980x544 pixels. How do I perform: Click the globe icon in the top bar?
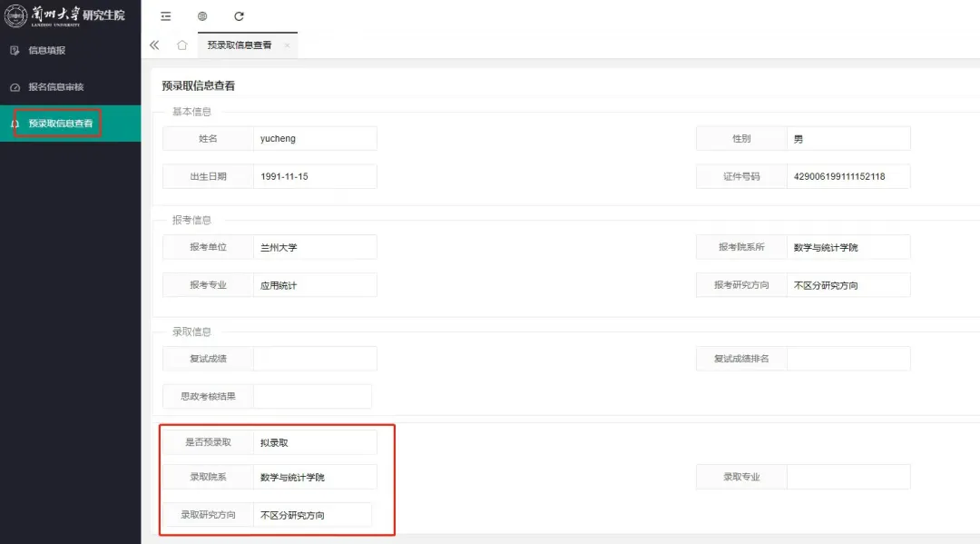coord(202,16)
